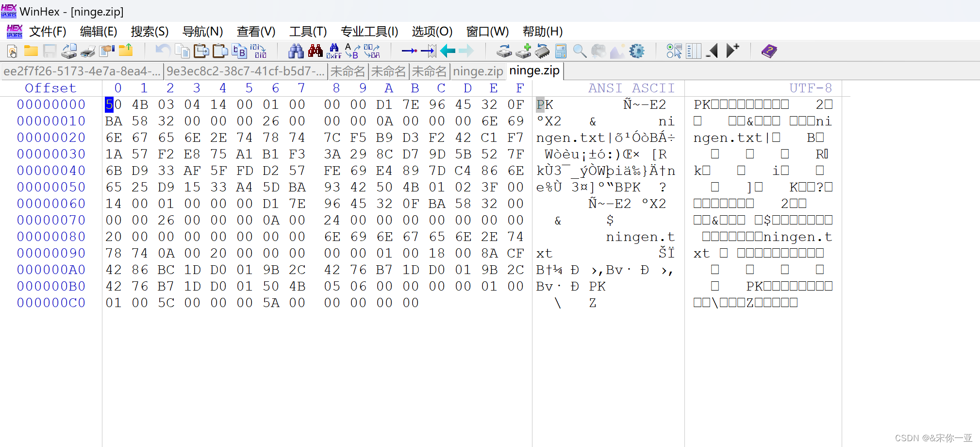Open Find Text with blue binoculars icon
This screenshot has height=447, width=980.
click(x=296, y=51)
